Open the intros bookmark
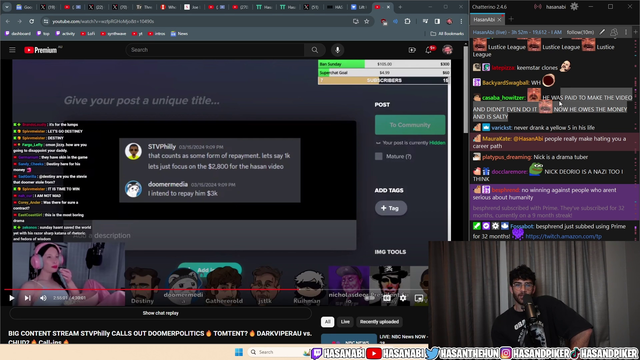 [x=157, y=33]
